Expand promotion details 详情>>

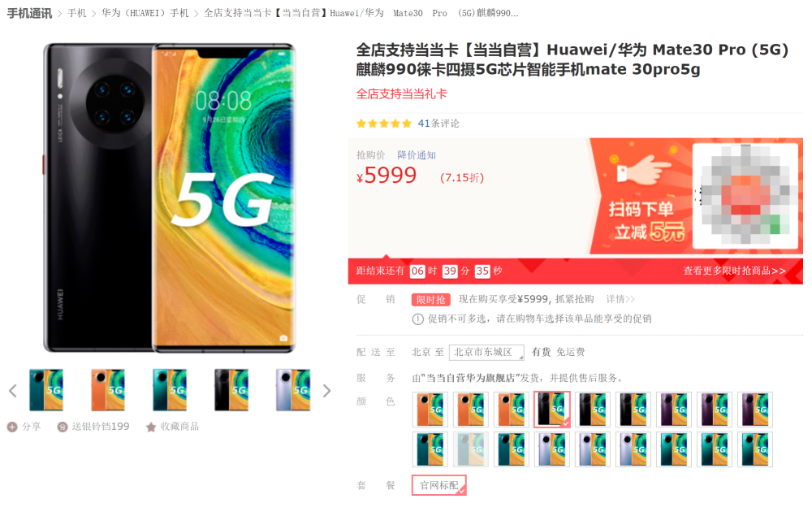click(620, 300)
